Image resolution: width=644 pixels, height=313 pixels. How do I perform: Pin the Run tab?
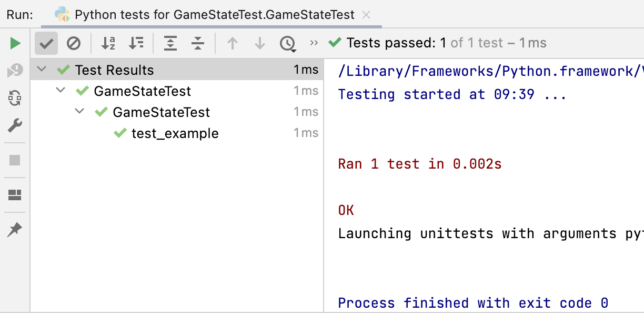(15, 230)
